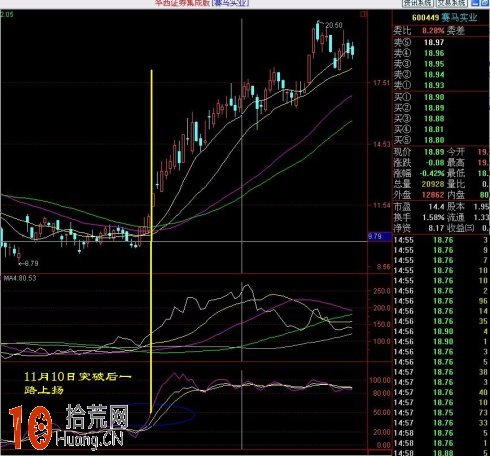
Task: Click the small red box icon at the chart's top-right corner
Action: (x=364, y=14)
